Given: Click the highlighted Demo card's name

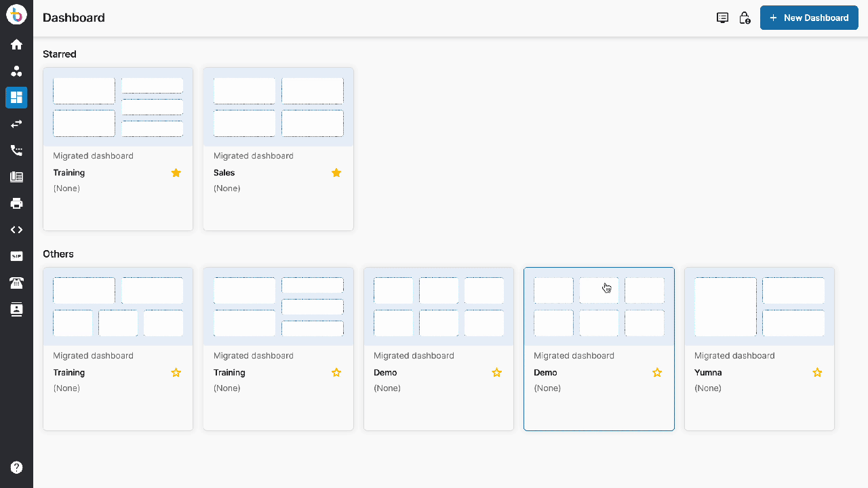Looking at the screenshot, I should pyautogui.click(x=545, y=373).
